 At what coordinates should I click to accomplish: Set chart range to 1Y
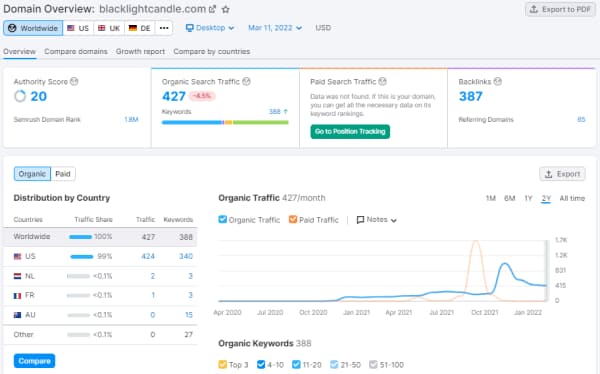(528, 198)
